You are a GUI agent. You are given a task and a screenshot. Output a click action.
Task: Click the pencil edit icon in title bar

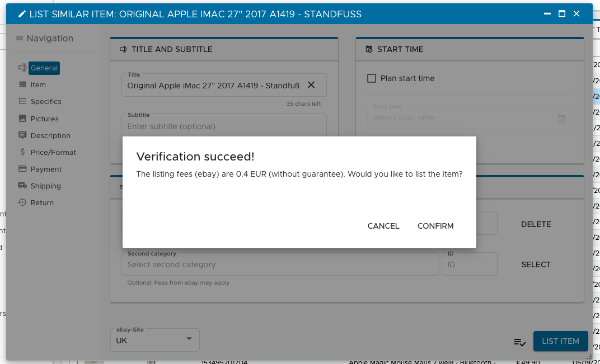coord(22,14)
